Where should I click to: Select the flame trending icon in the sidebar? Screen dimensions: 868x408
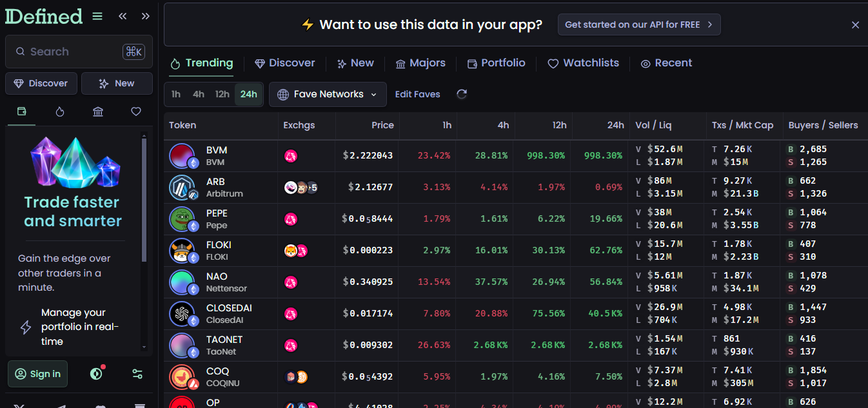click(x=59, y=112)
